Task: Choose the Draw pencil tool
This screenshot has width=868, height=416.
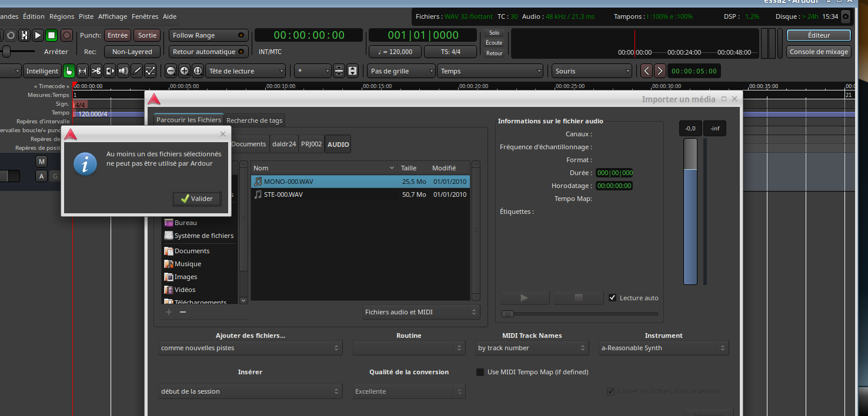Action: 137,71
